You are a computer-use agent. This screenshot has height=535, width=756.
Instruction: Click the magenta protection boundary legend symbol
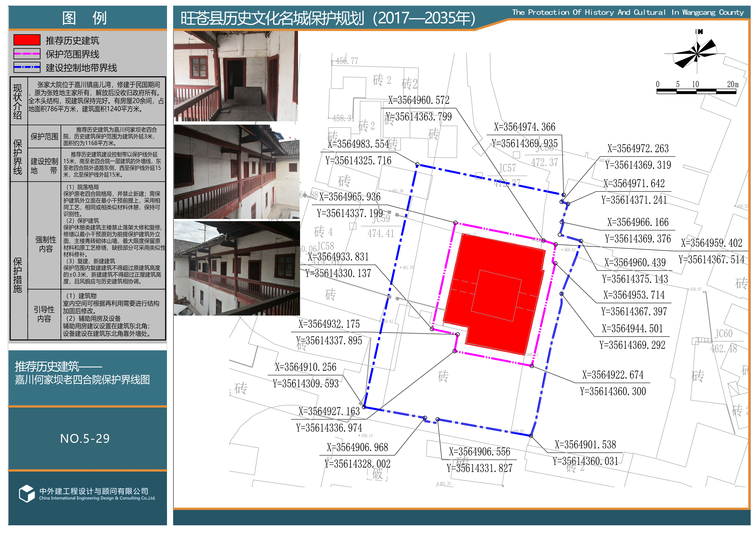(x=27, y=54)
